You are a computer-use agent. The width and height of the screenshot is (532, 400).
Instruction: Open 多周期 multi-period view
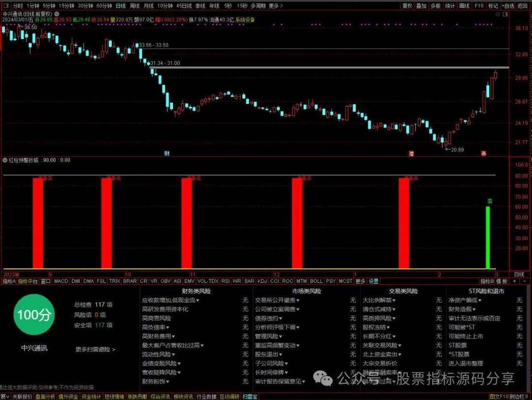pyautogui.click(x=258, y=6)
